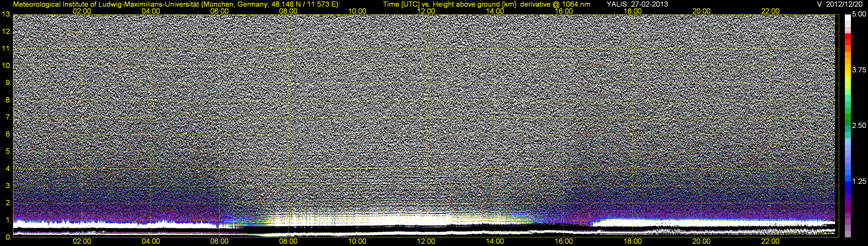Click the height axis label 1
The height and width of the screenshot is (246, 868).
coord(8,220)
